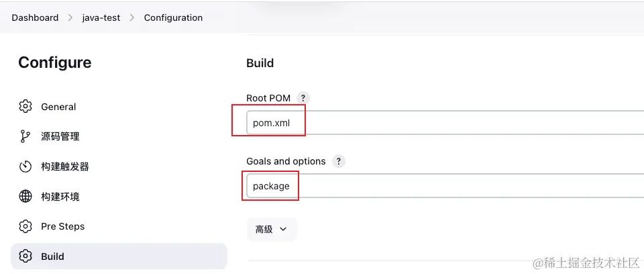Click the Build gear icon in sidebar
Screen dimensions: 644x274
[25, 256]
